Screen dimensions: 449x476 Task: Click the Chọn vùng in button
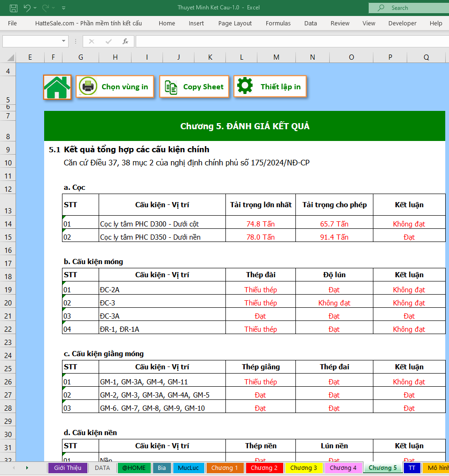[x=115, y=87]
